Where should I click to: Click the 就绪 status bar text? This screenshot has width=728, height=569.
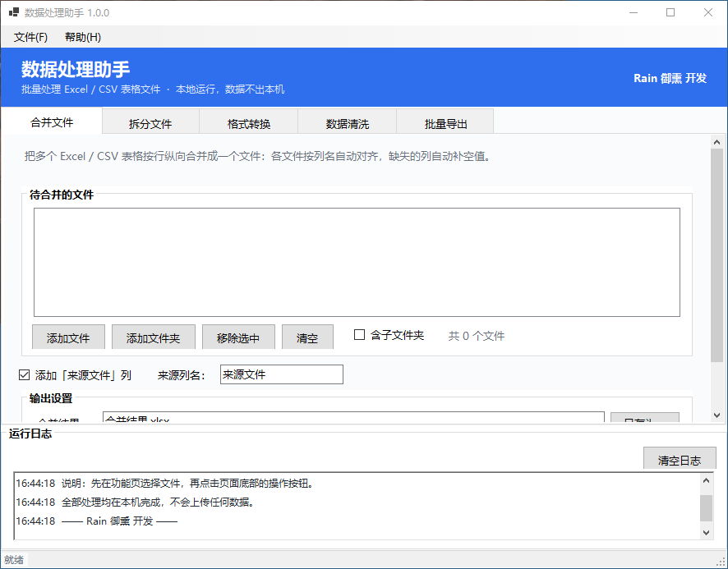(14, 560)
